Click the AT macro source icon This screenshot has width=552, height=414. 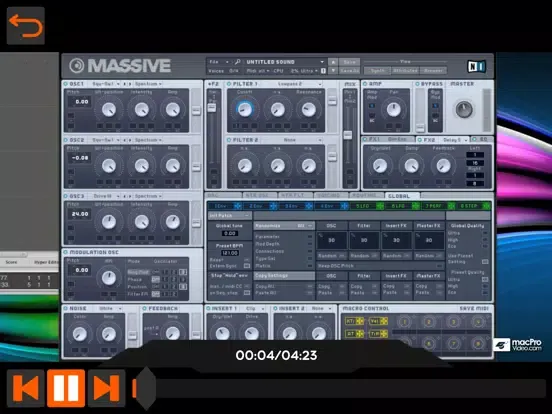(x=355, y=333)
